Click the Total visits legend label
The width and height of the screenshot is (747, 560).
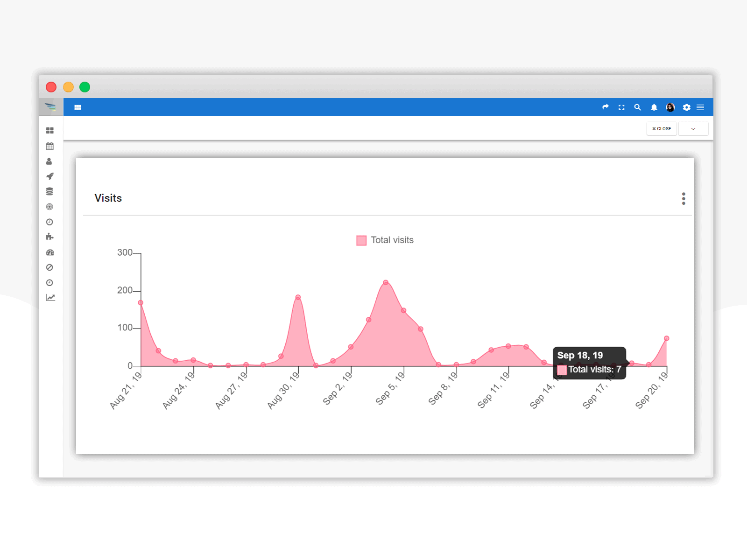[x=392, y=240]
